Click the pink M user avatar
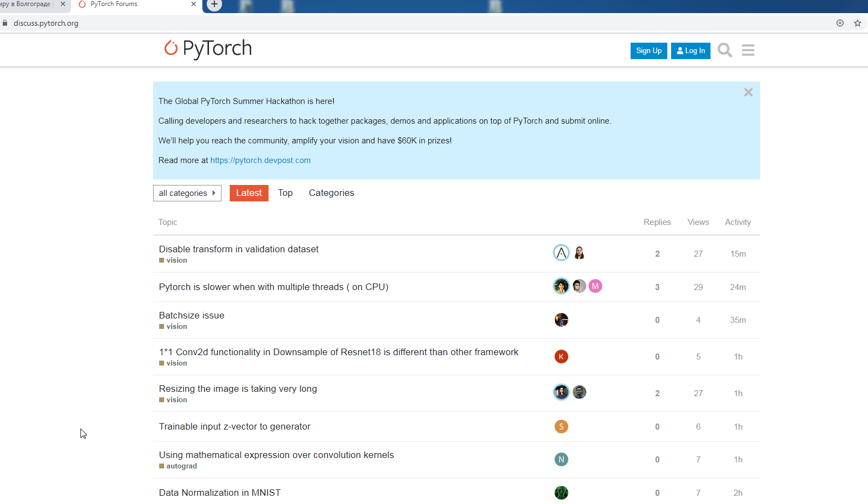This screenshot has height=504, width=868. (595, 286)
